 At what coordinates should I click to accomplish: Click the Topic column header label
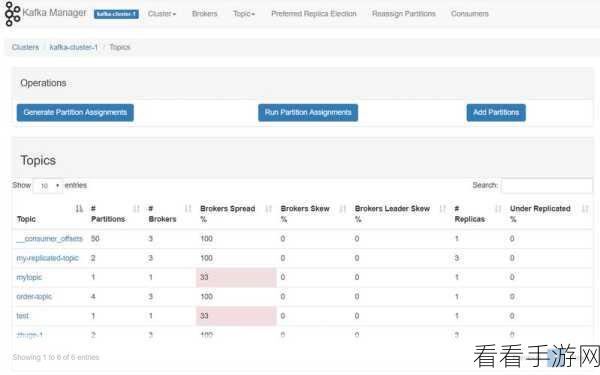26,219
